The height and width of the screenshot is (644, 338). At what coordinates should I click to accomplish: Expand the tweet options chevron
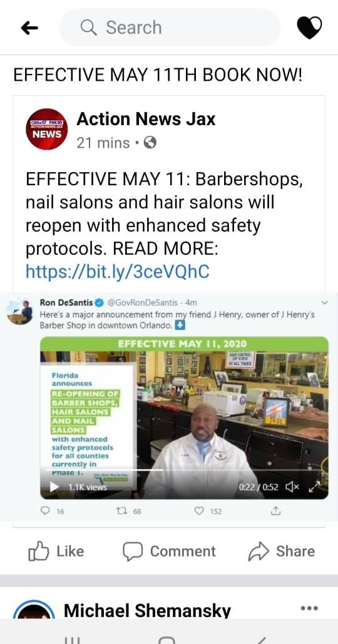(324, 303)
